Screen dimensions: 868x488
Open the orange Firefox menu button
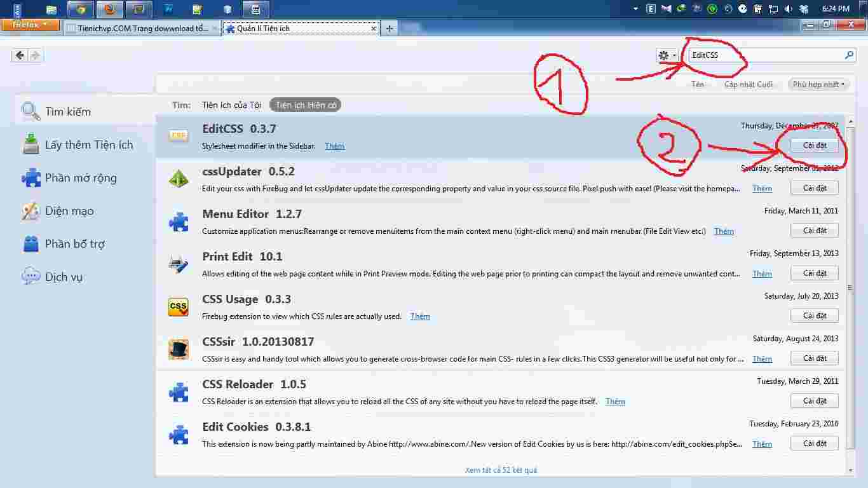tap(30, 25)
